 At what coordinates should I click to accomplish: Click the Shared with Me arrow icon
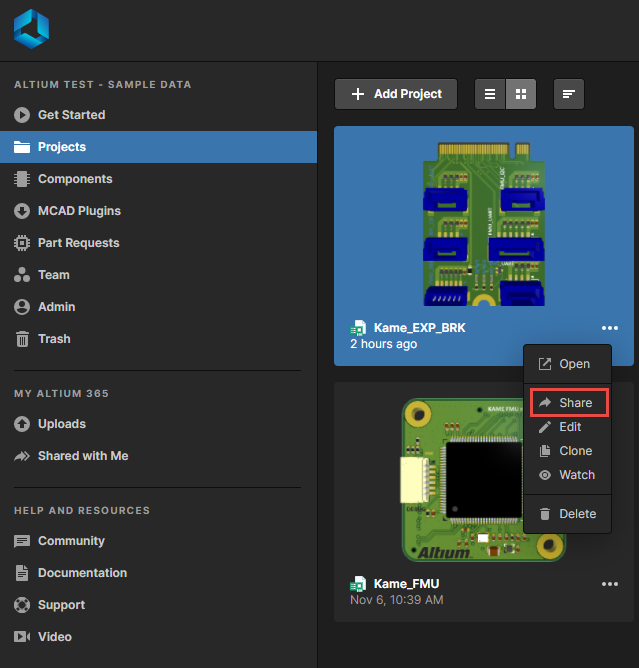(22, 456)
